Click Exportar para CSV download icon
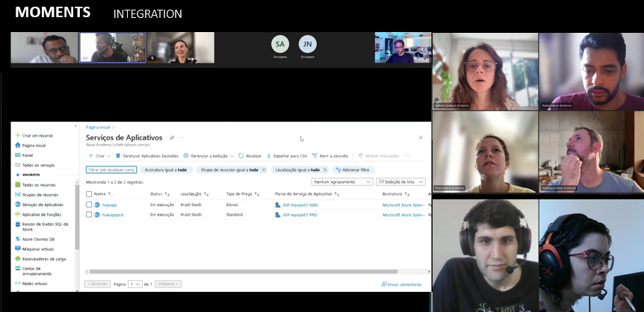The width and height of the screenshot is (644, 312). 268,156
